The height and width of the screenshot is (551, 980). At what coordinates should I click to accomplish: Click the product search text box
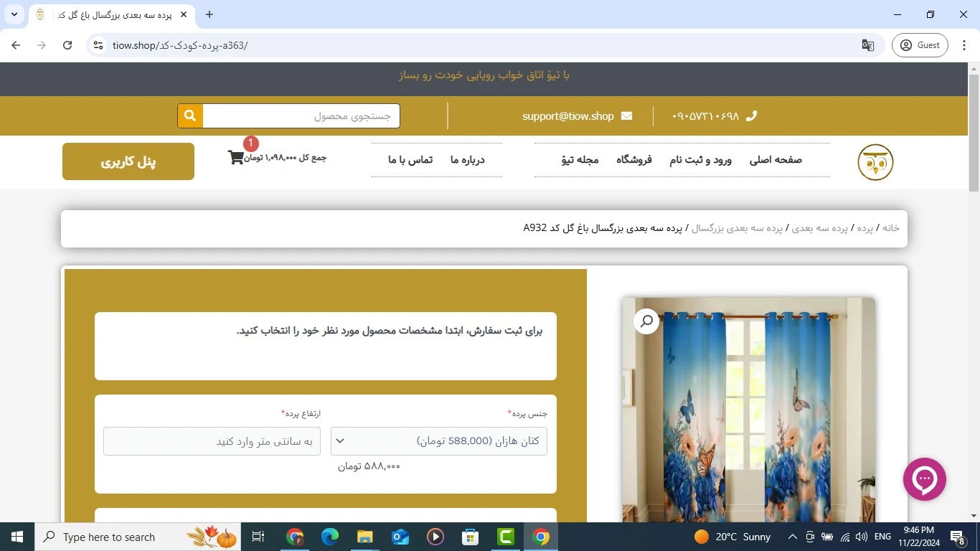pos(301,116)
